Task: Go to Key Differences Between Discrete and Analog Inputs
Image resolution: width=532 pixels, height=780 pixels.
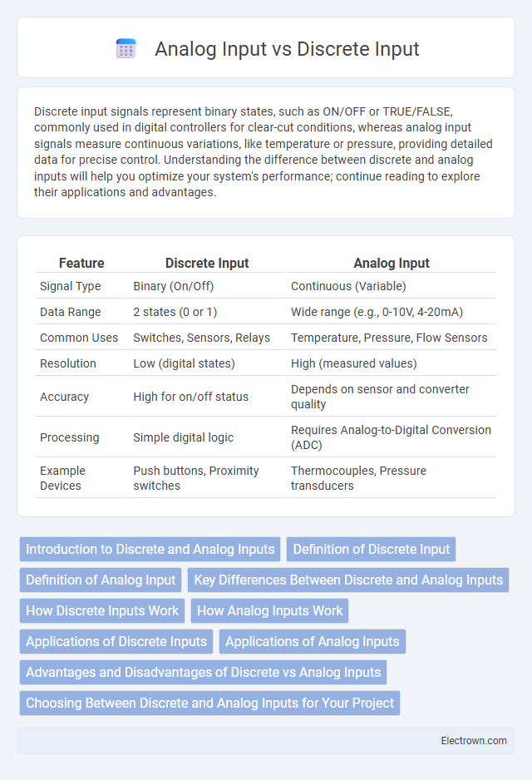Action: (x=348, y=580)
